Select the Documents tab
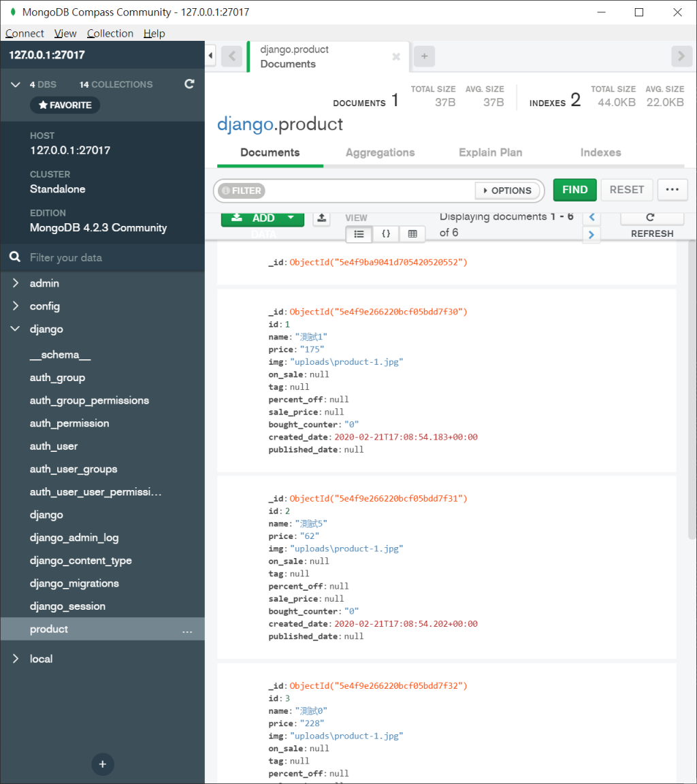This screenshot has height=784, width=697. point(270,152)
